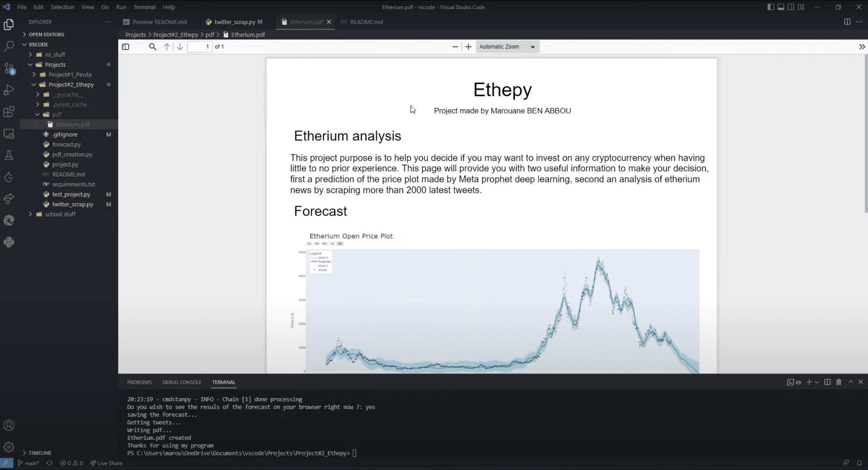This screenshot has height=470, width=868.
Task: Open the Debug Console panel tab
Action: point(182,382)
